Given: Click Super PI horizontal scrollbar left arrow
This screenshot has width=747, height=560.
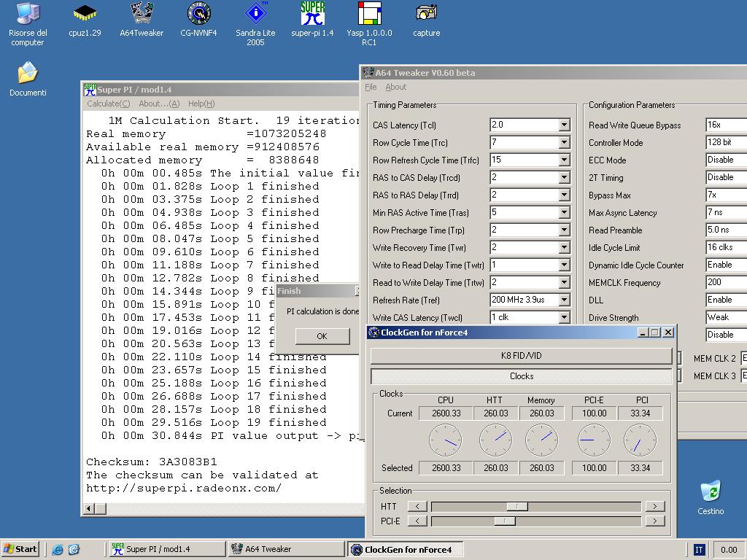Looking at the screenshot, I should pyautogui.click(x=89, y=508).
